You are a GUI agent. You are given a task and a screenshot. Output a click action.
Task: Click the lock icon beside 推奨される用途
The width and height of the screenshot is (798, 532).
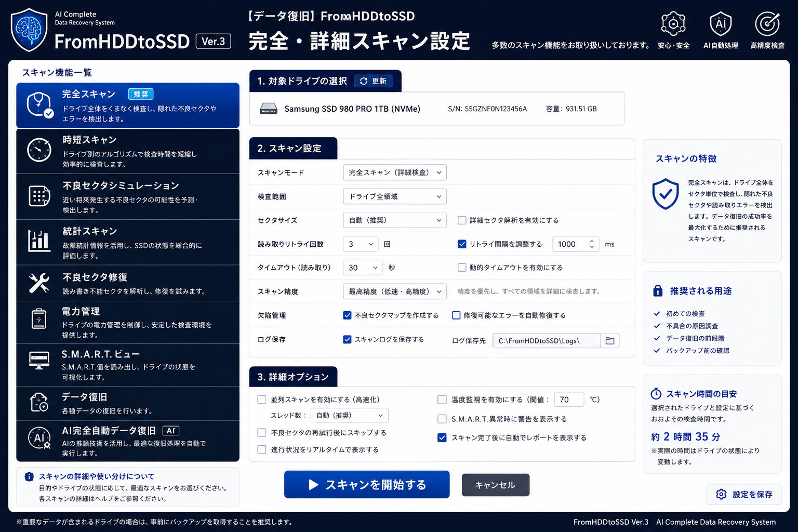tap(658, 290)
